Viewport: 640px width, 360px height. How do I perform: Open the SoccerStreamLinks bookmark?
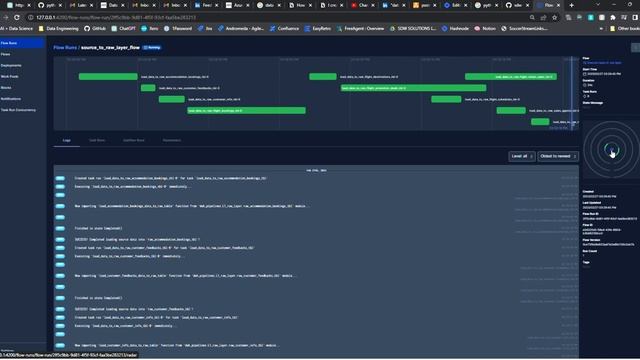coord(524,29)
